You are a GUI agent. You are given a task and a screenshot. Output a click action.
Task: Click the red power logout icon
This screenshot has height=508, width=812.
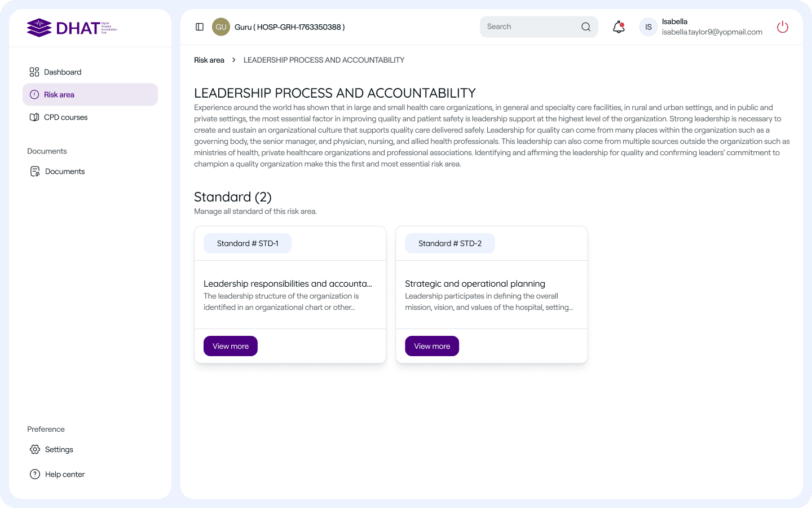[x=783, y=27]
